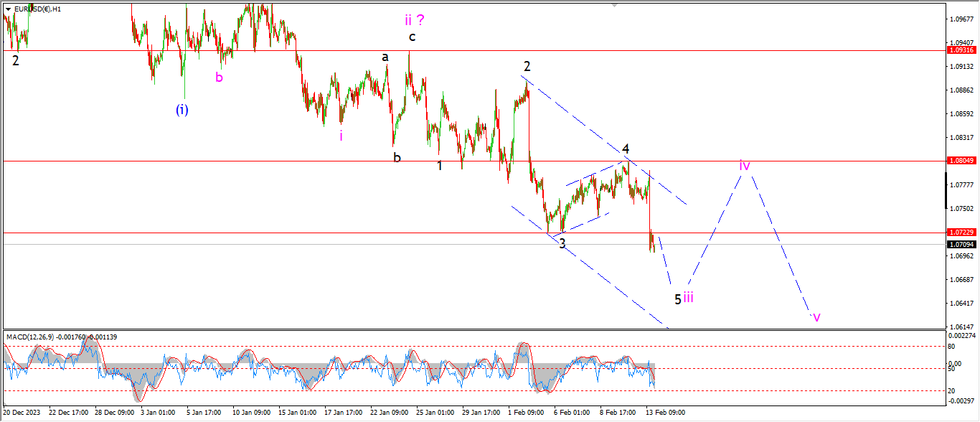The image size is (980, 422).
Task: Click the '13 Feb 09:00' time axis label
Action: 665,413
